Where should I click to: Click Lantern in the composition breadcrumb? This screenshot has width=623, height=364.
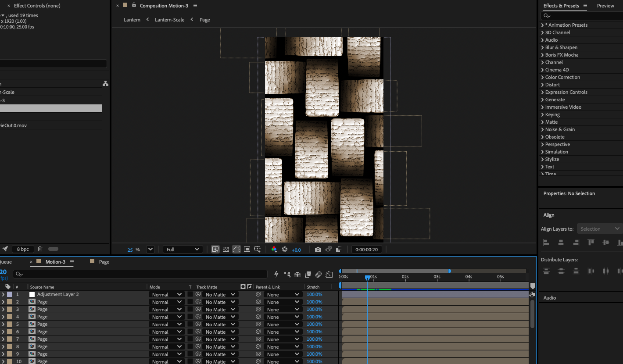click(132, 20)
